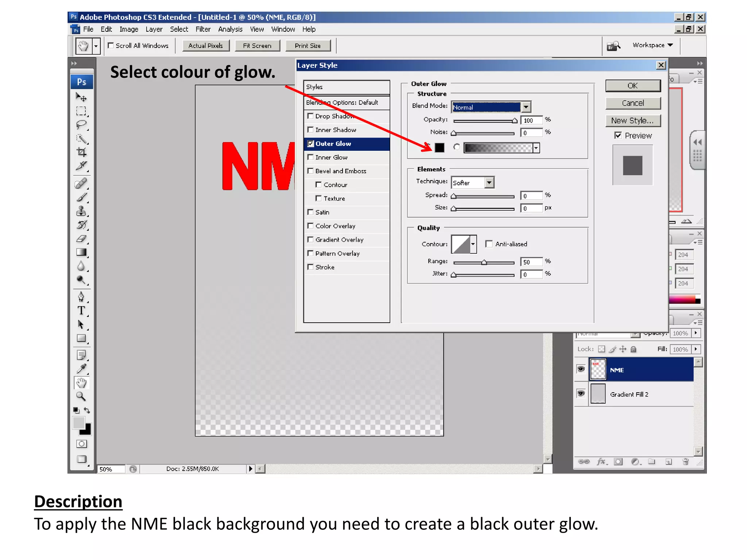This screenshot has height=560, width=747.
Task: Open the status bar info arrow
Action: tap(250, 469)
